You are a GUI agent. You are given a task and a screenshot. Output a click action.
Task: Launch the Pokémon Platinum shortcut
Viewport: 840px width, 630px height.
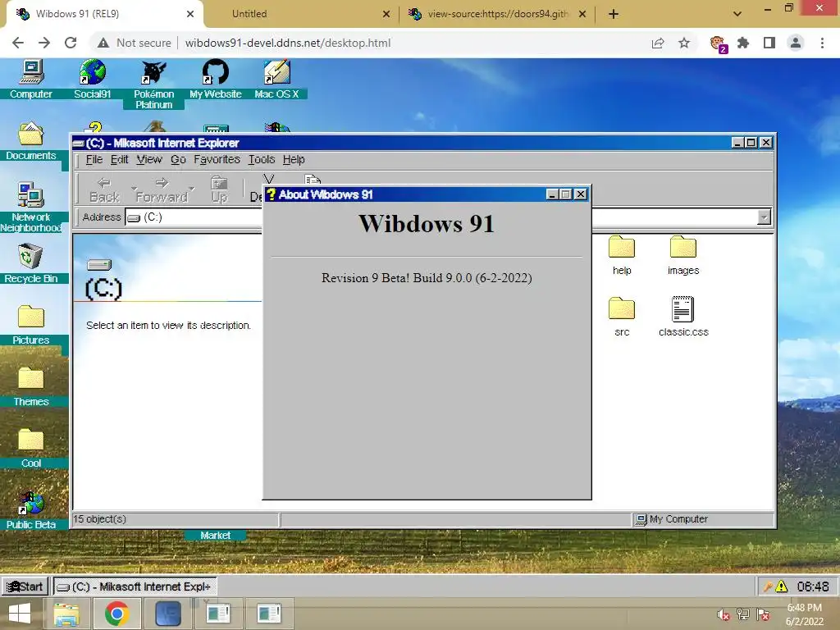pyautogui.click(x=153, y=72)
